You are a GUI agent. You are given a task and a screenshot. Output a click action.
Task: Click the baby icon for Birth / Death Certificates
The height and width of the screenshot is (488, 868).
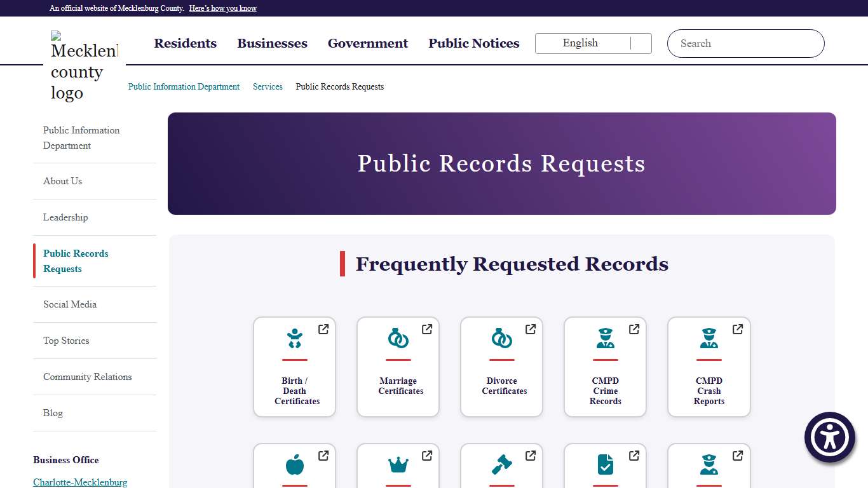pyautogui.click(x=294, y=338)
